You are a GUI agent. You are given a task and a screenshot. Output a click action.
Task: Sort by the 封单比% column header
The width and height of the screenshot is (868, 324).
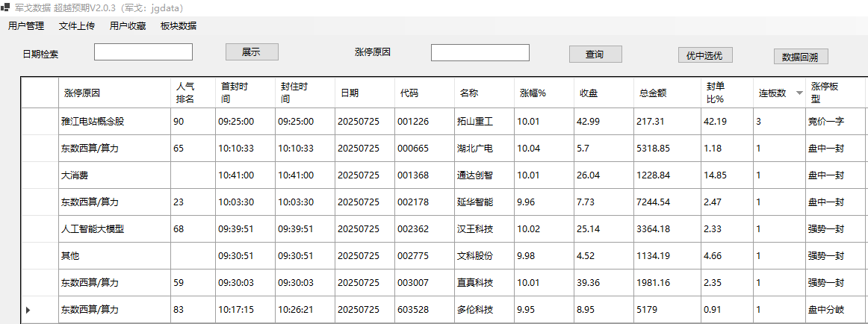[727, 93]
